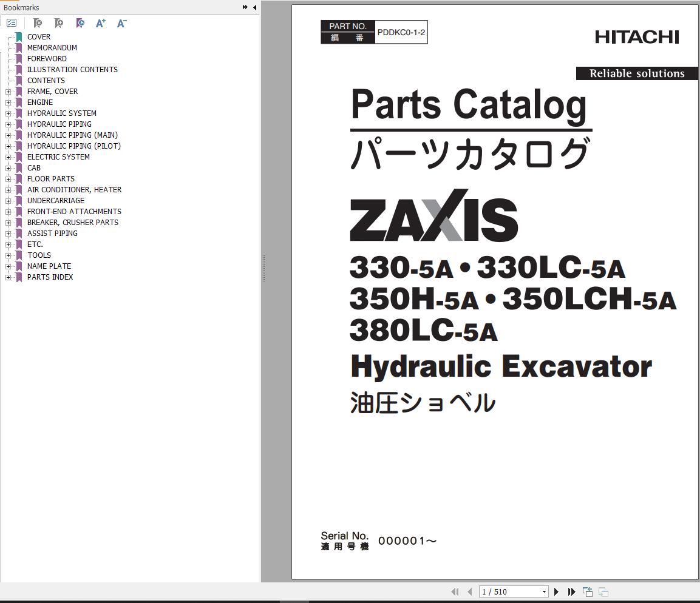Select the ELECTRIC SYSTEM bookmark label
This screenshot has width=700, height=603.
[x=58, y=157]
